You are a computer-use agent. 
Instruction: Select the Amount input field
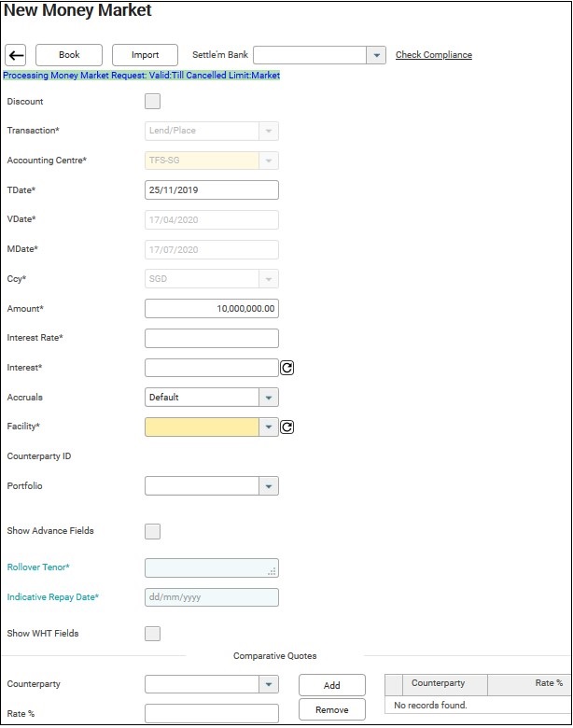212,309
